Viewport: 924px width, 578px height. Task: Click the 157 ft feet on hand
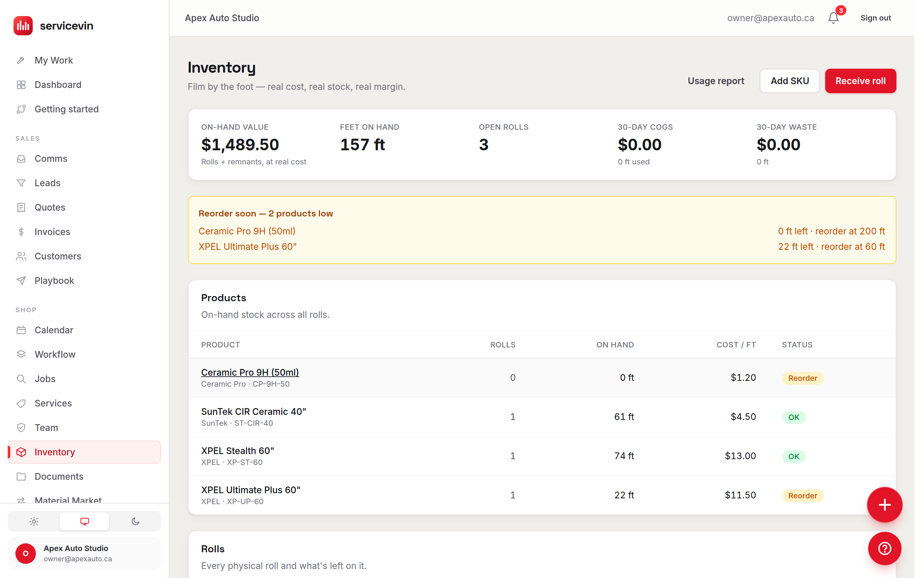[x=362, y=144]
